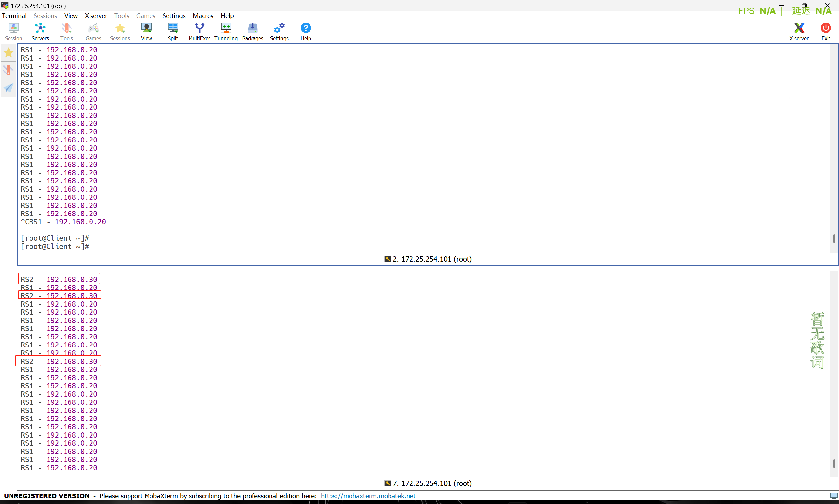The image size is (839, 504).
Task: Click the upper terminal pane scrollbar thumb
Action: click(834, 239)
